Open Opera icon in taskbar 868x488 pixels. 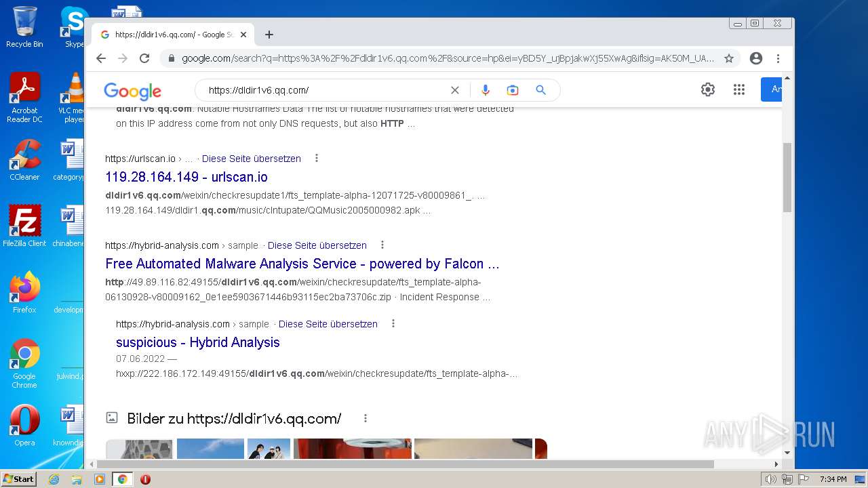click(x=145, y=479)
